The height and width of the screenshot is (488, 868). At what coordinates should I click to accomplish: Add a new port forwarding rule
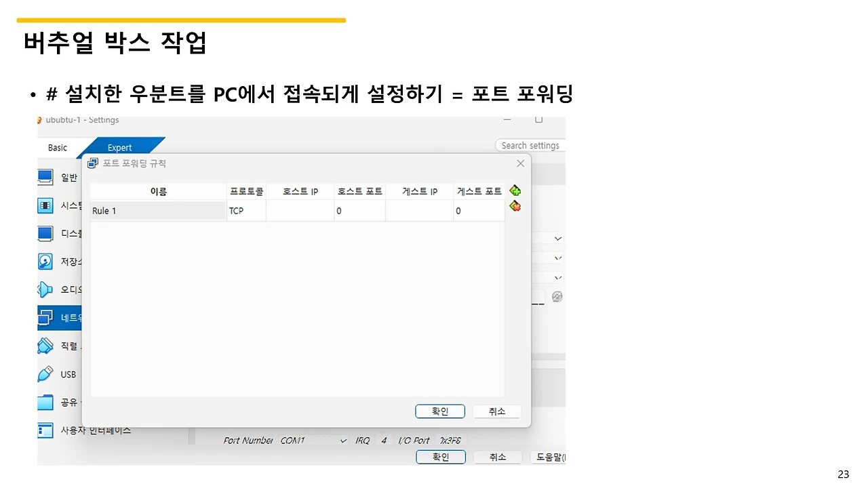click(x=515, y=190)
